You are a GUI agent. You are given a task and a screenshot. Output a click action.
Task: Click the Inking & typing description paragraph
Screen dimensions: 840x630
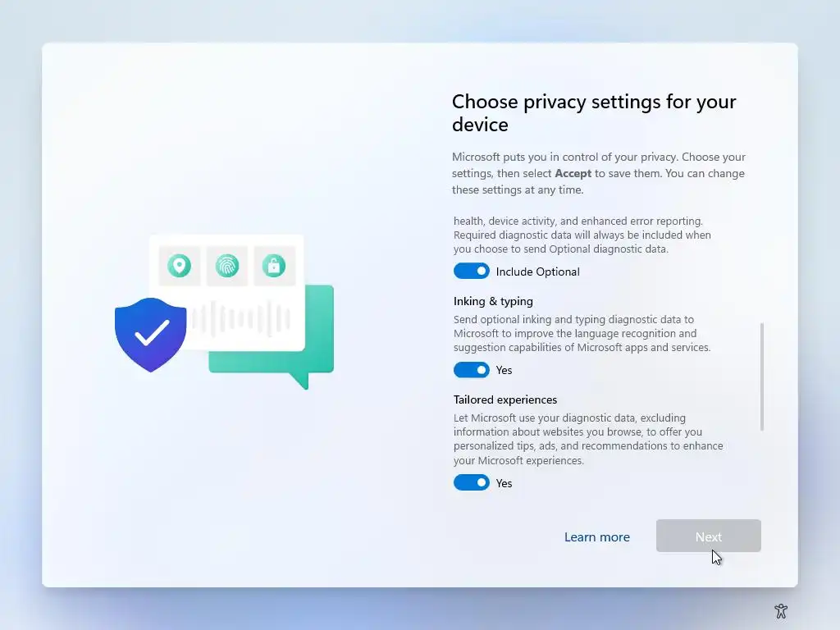tap(582, 333)
